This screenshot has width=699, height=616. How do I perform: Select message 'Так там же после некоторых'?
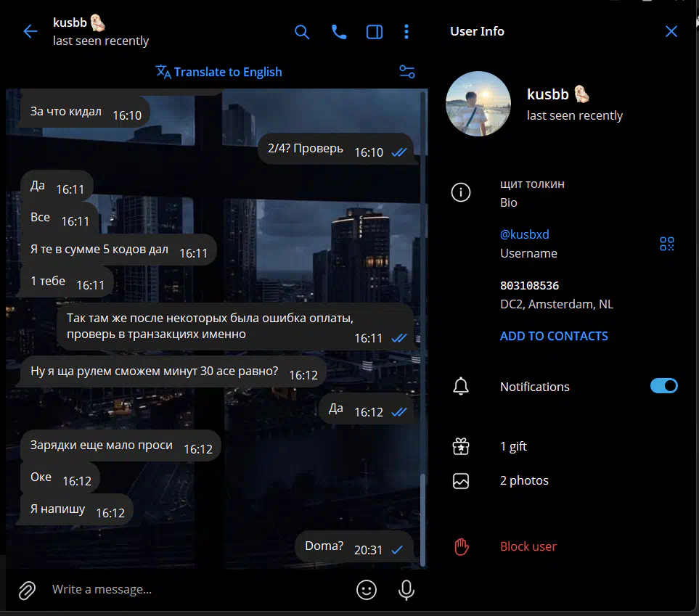point(236,327)
